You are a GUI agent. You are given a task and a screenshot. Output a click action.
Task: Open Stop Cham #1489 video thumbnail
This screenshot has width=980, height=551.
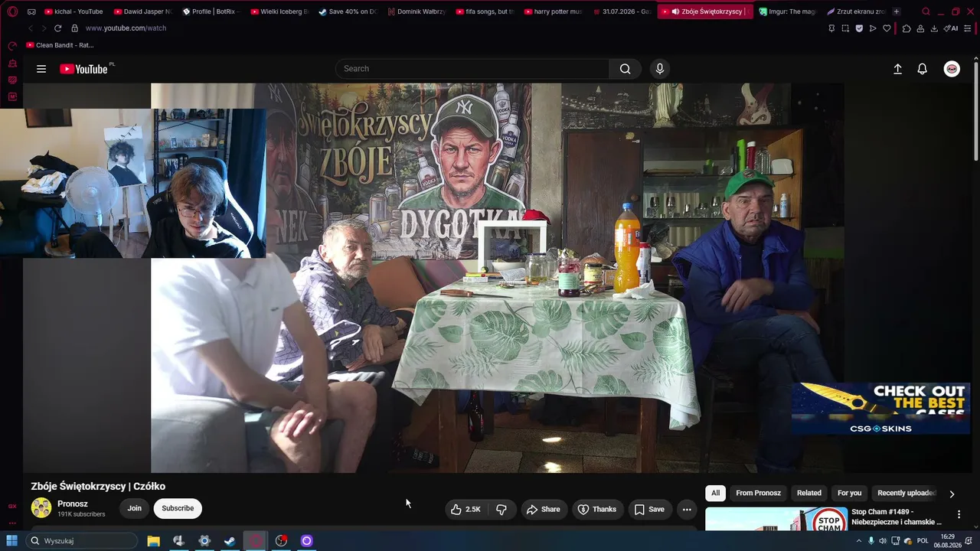(776, 519)
